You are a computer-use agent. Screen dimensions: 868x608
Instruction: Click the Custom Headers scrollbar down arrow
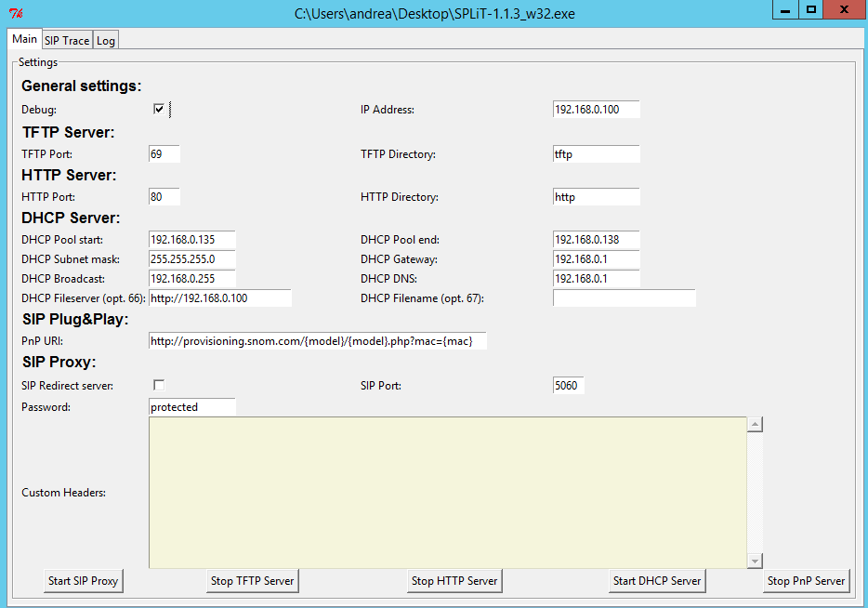755,561
